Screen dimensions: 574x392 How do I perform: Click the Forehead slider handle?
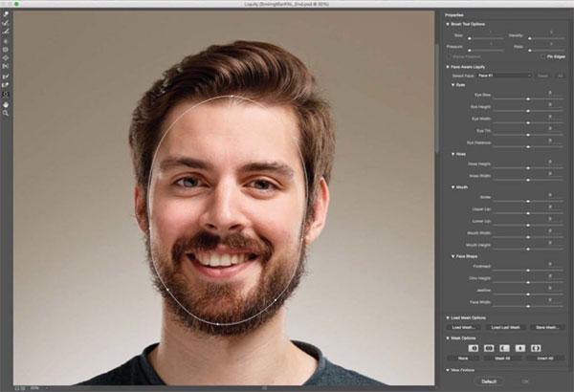[x=528, y=271]
